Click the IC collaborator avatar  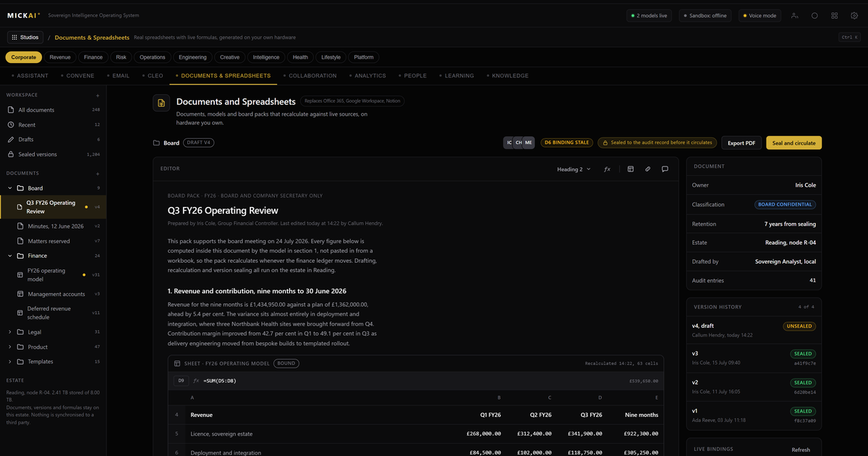click(509, 143)
